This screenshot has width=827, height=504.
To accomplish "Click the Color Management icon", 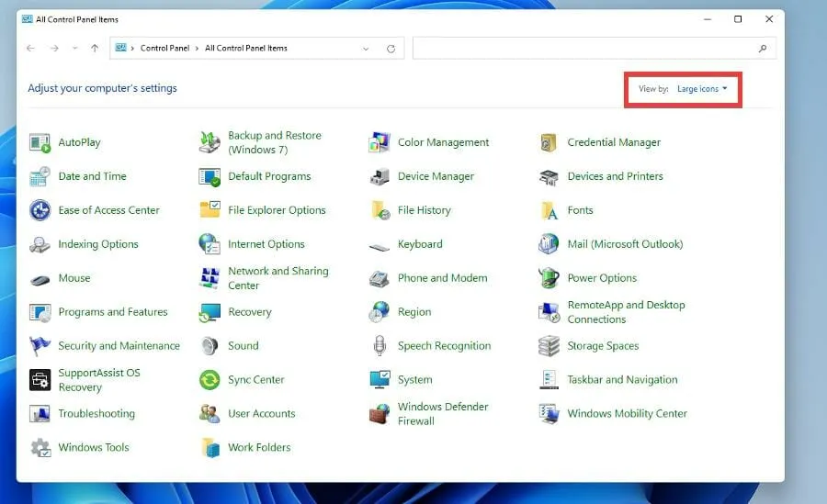I will pos(380,143).
